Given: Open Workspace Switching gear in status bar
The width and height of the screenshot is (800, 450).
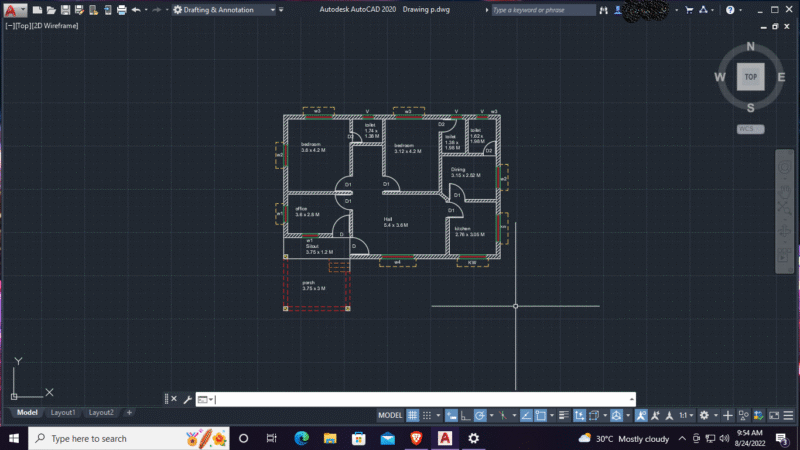Looking at the screenshot, I should 705,415.
